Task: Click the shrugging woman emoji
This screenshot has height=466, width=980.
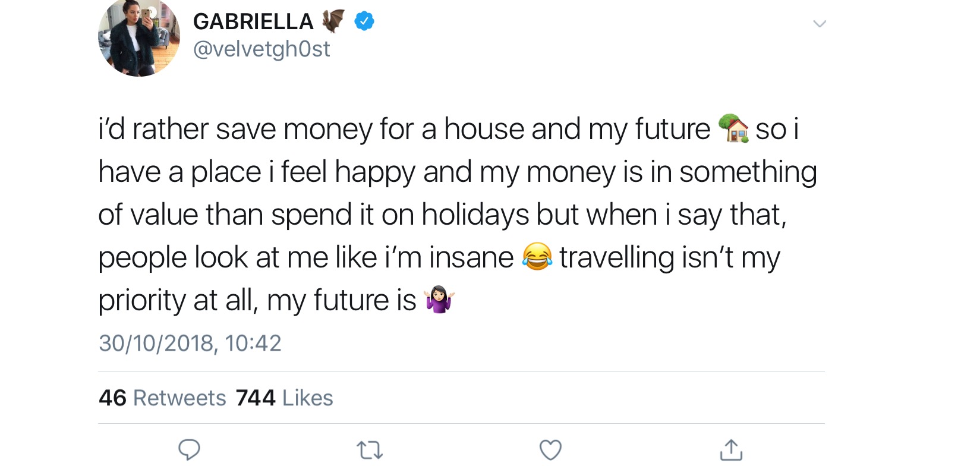Action: [x=439, y=300]
